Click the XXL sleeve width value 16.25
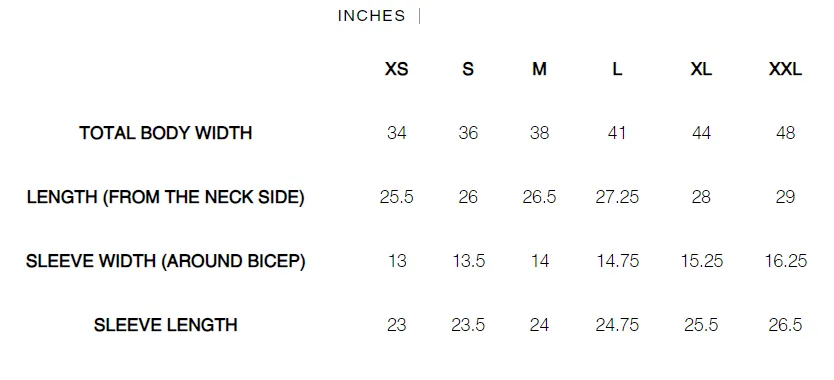 [x=786, y=261]
